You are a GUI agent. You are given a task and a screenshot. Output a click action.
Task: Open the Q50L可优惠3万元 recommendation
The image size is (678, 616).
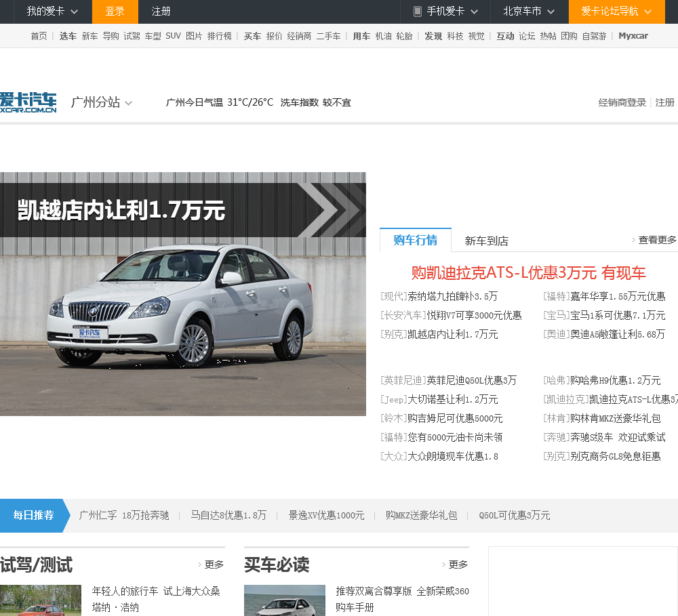514,515
